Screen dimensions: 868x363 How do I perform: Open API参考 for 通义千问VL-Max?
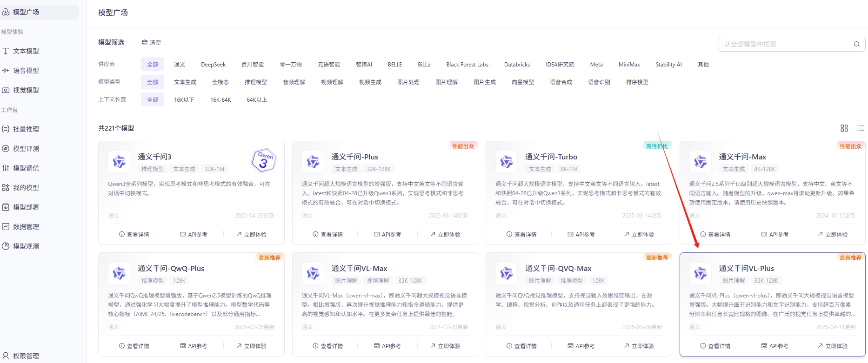point(387,346)
